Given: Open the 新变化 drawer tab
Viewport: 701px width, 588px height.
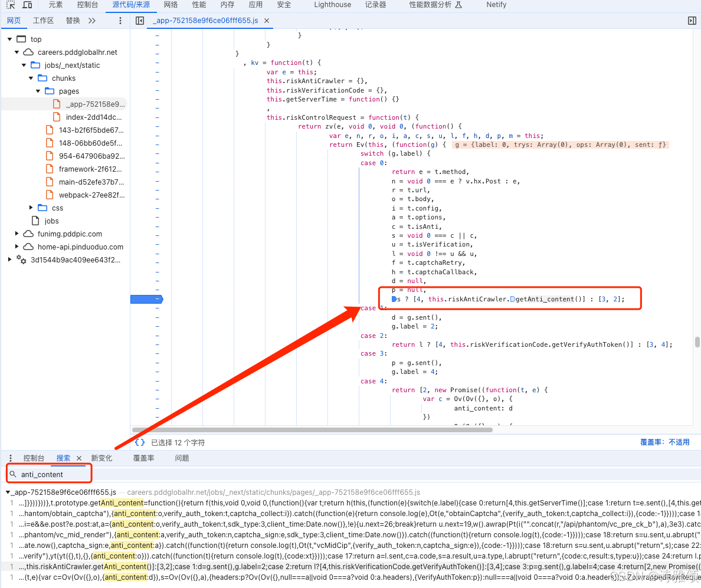Looking at the screenshot, I should tap(101, 458).
